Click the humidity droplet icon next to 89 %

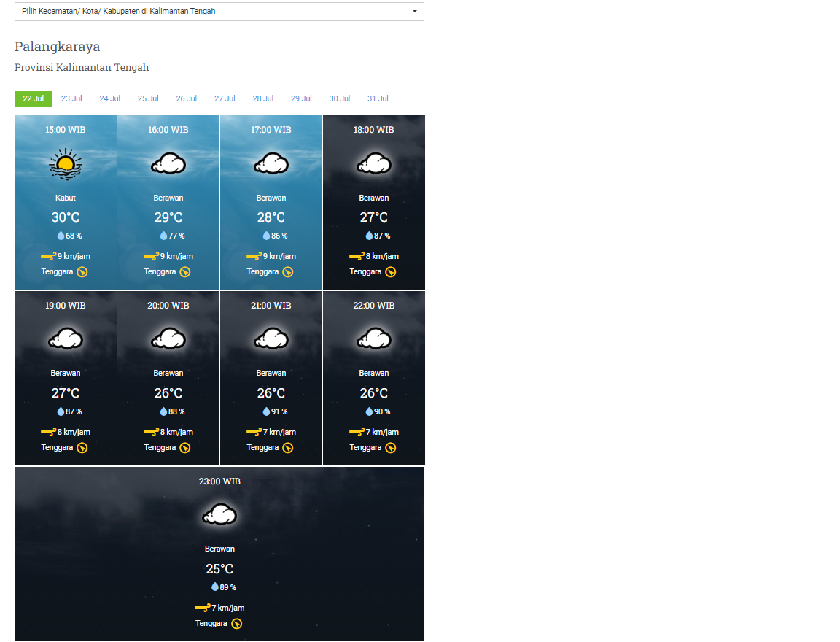click(x=215, y=587)
